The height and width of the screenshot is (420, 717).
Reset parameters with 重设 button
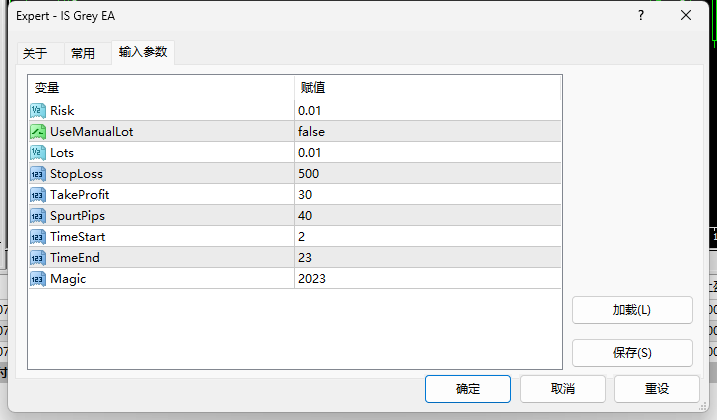[657, 389]
